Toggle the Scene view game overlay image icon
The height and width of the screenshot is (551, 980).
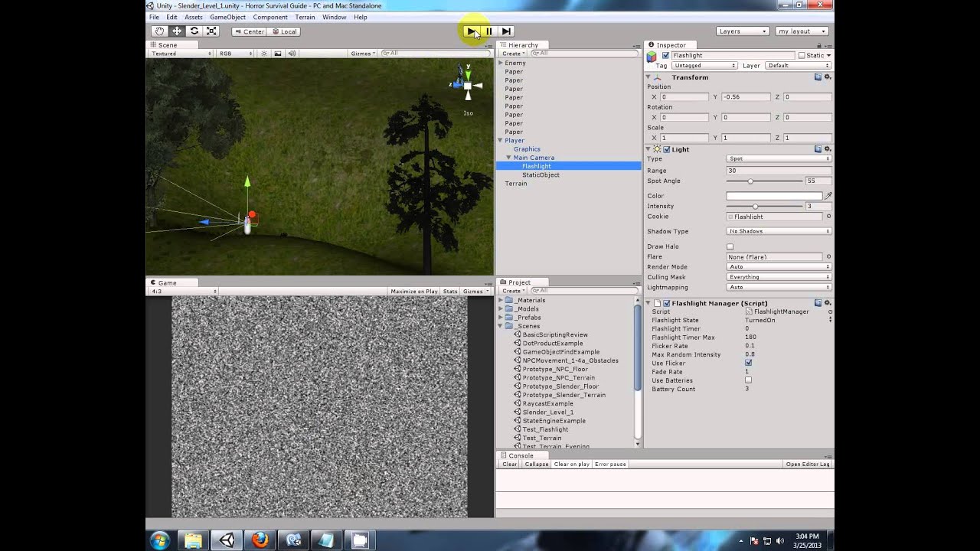click(278, 54)
